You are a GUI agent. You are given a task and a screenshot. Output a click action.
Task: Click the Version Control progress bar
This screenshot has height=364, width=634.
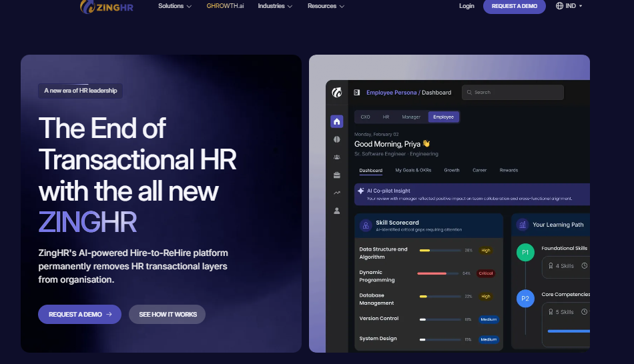coord(440,319)
